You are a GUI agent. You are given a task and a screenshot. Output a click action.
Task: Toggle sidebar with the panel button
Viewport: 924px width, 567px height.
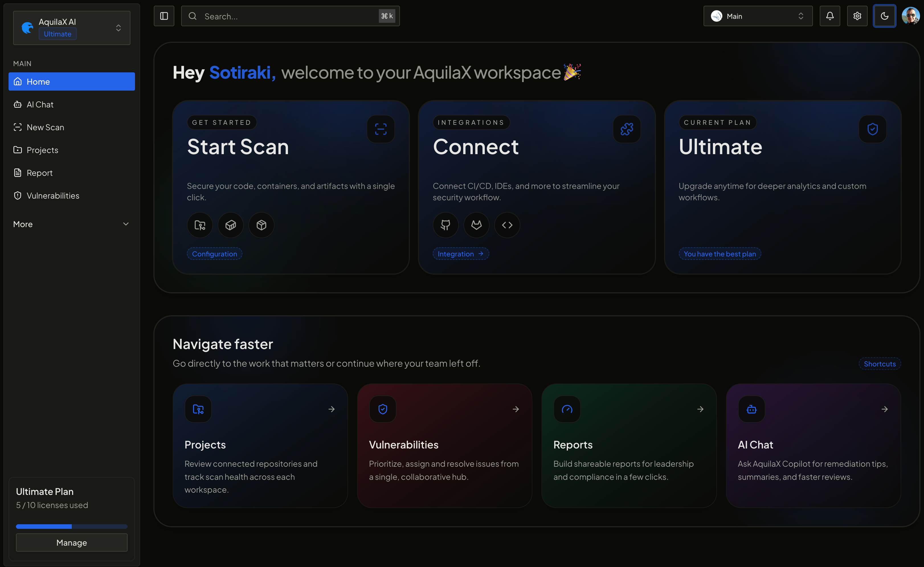tap(164, 16)
